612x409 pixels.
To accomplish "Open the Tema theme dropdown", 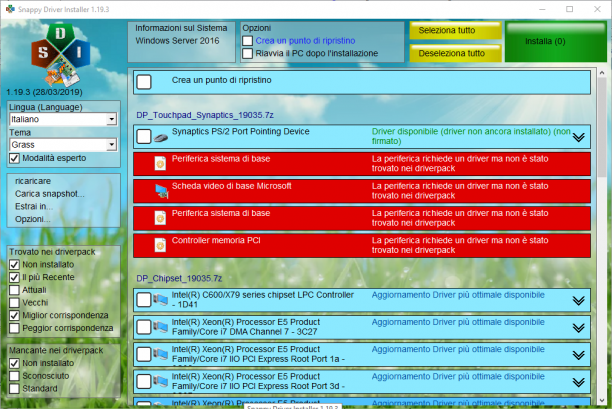I will click(112, 145).
